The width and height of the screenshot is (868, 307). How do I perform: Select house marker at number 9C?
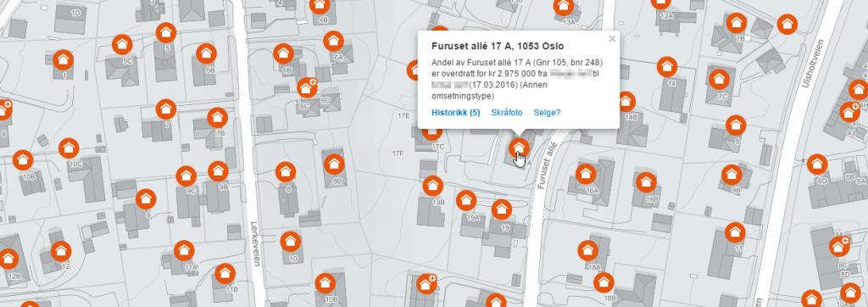[186, 176]
